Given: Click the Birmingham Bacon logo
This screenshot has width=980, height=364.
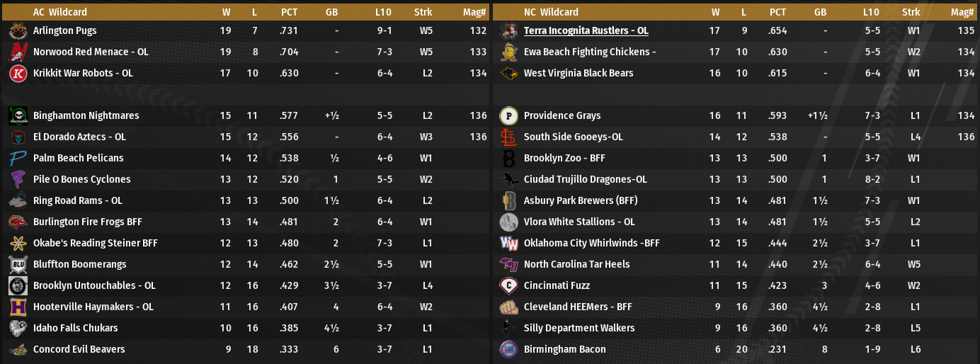Looking at the screenshot, I should click(508, 350).
